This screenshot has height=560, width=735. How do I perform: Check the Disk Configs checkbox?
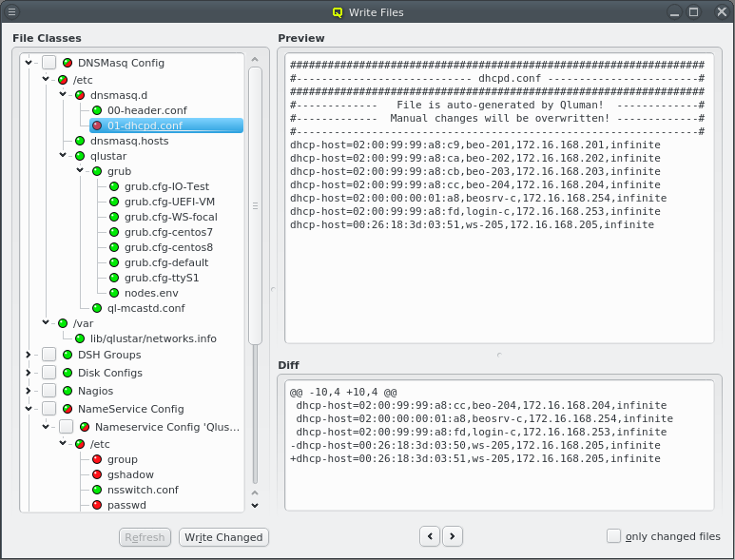pos(49,373)
